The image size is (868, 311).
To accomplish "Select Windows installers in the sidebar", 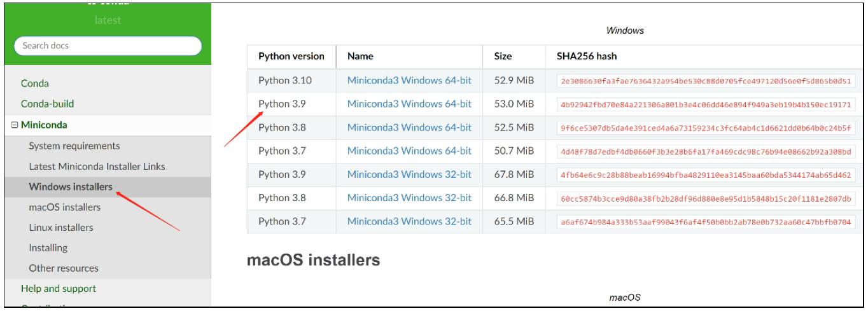I will coord(71,187).
